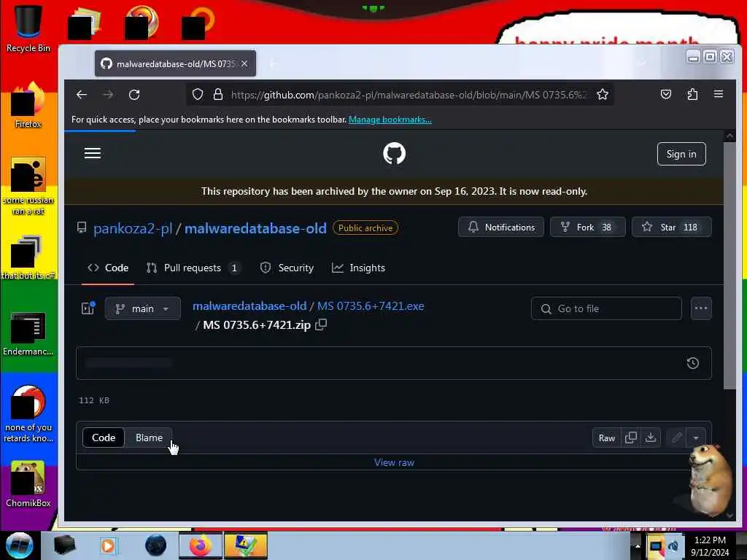
Task: Open the media player taskbar icon
Action: (108, 545)
